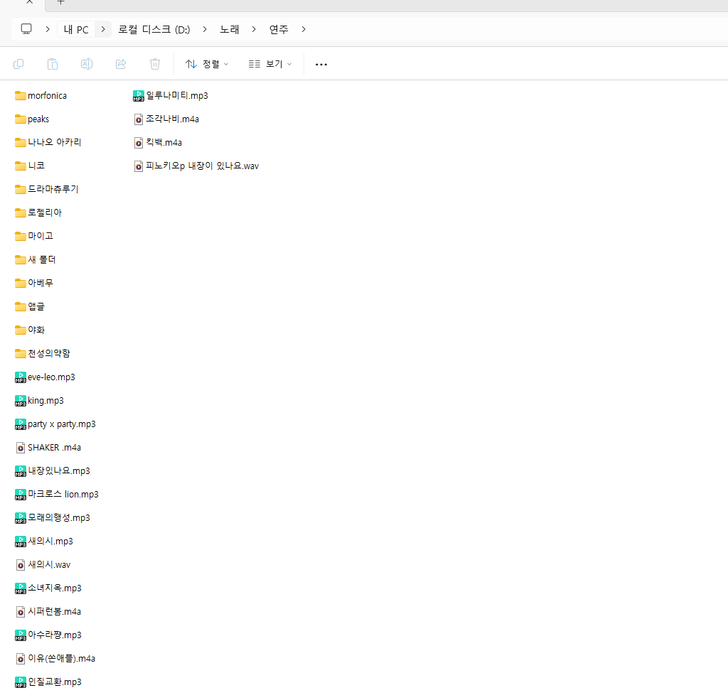The width and height of the screenshot is (728, 700).
Task: Select the peaks folder icon
Action: coord(21,119)
